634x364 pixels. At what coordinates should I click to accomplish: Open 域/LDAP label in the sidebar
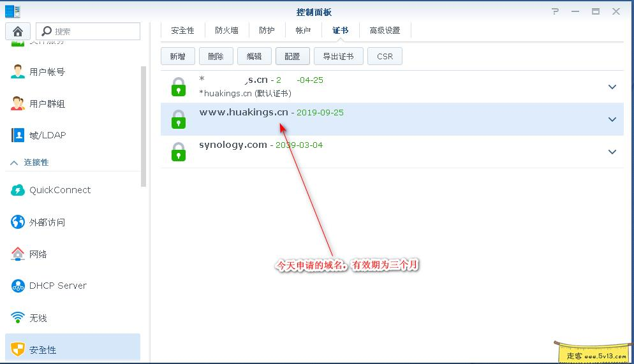coord(47,135)
